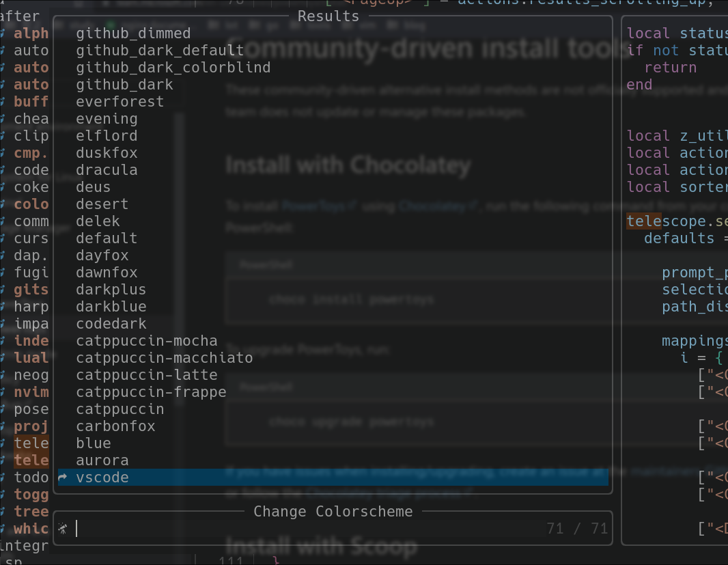Open the 'impa' file in sidebar

point(31,323)
